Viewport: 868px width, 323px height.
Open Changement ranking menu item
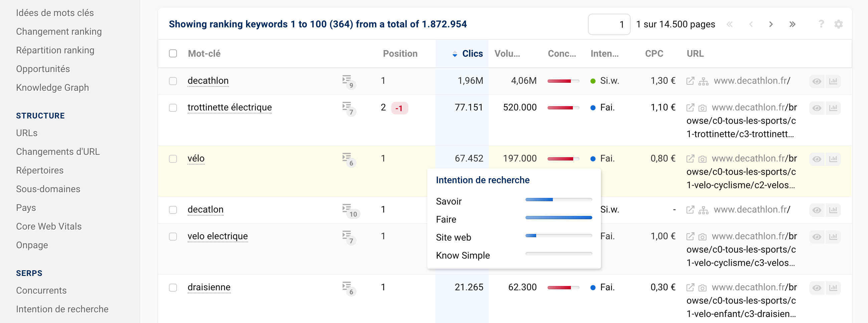click(x=59, y=31)
